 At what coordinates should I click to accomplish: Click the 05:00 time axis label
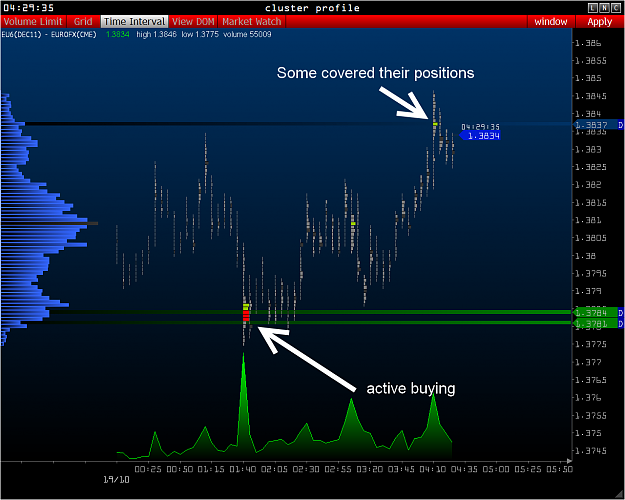point(496,469)
